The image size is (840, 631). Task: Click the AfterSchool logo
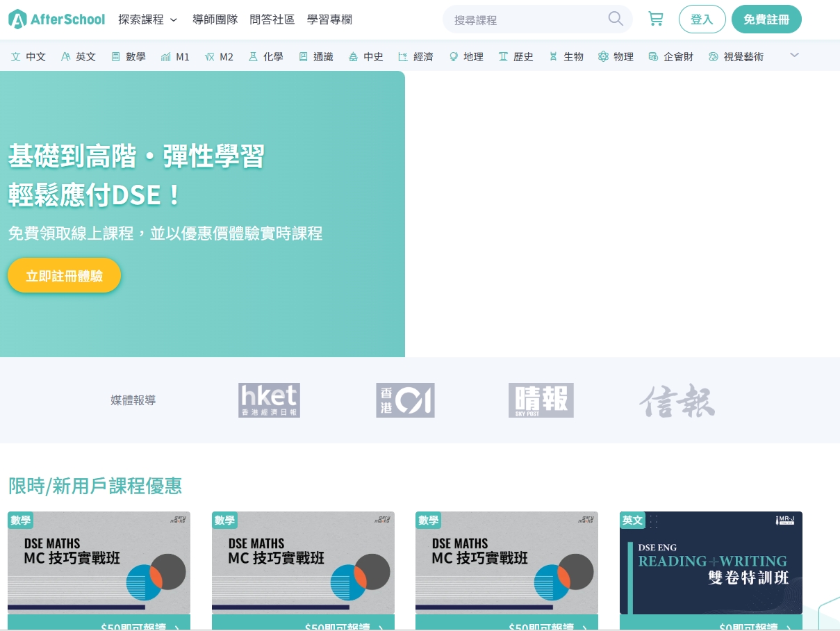point(57,19)
